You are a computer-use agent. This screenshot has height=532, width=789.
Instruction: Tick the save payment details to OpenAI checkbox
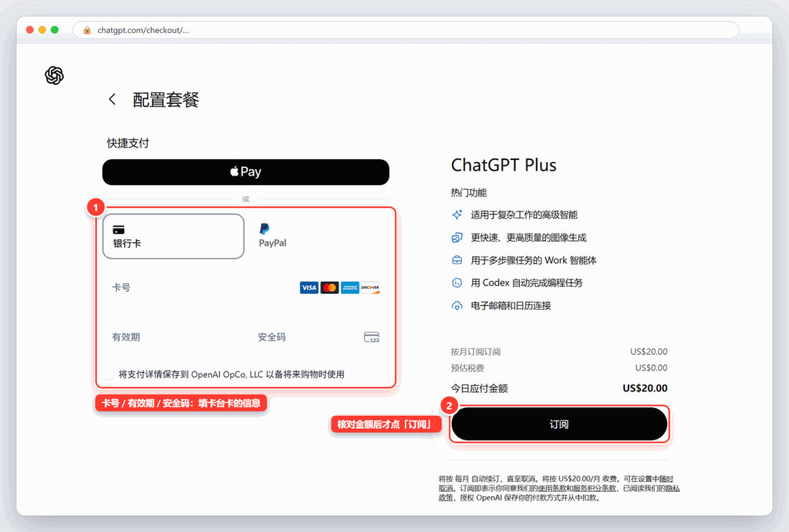point(108,374)
